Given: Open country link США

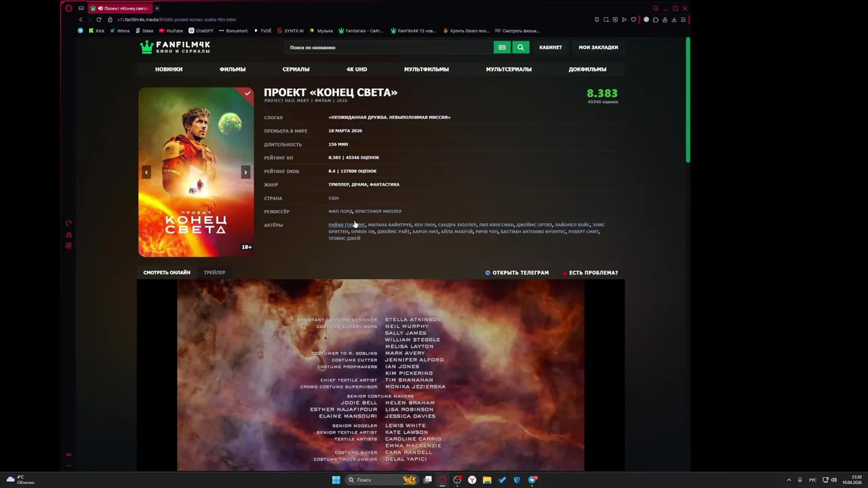Looking at the screenshot, I should (x=334, y=198).
